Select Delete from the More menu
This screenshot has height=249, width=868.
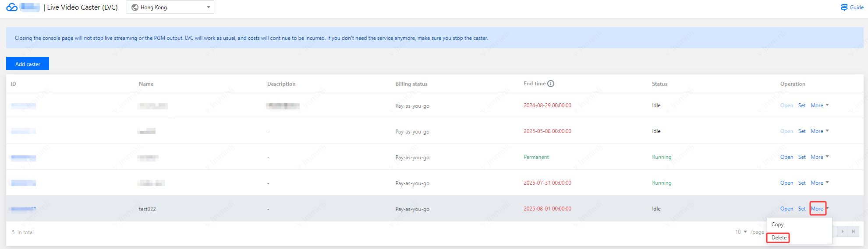point(779,238)
